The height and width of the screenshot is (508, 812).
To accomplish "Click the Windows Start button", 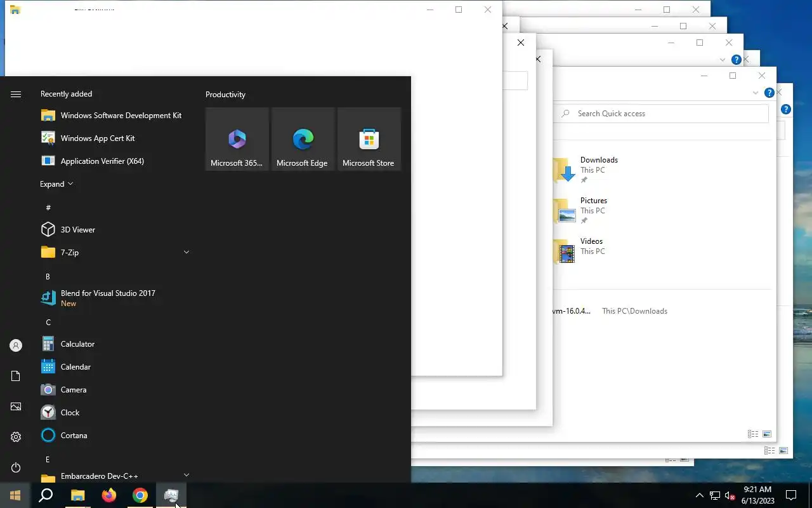I will click(15, 495).
